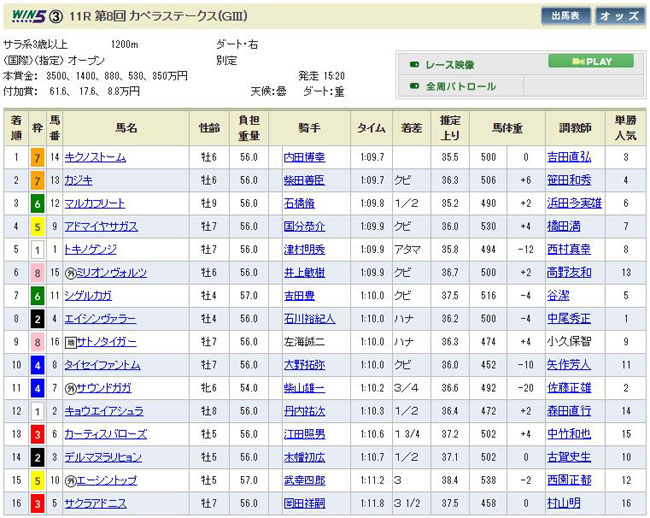
Task: Click the orange frame 7 box for キクノストーム
Action: point(36,157)
